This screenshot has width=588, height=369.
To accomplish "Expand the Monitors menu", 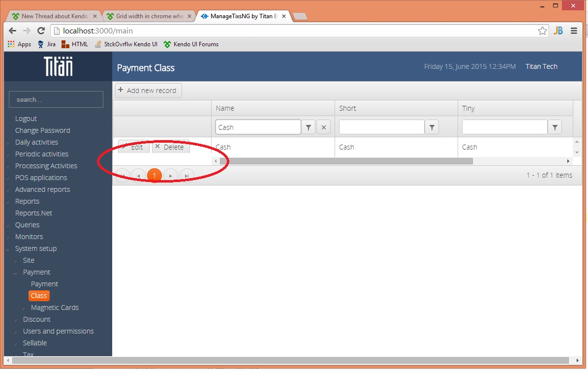I will tap(29, 237).
